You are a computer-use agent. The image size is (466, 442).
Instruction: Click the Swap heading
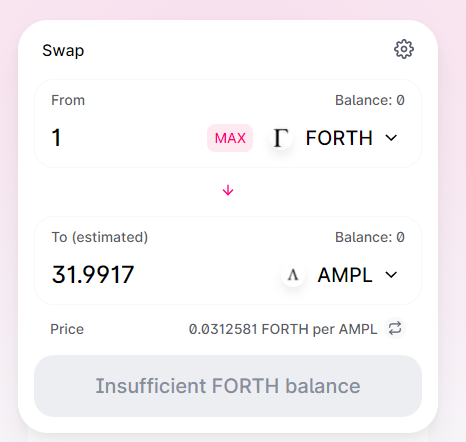pyautogui.click(x=63, y=51)
